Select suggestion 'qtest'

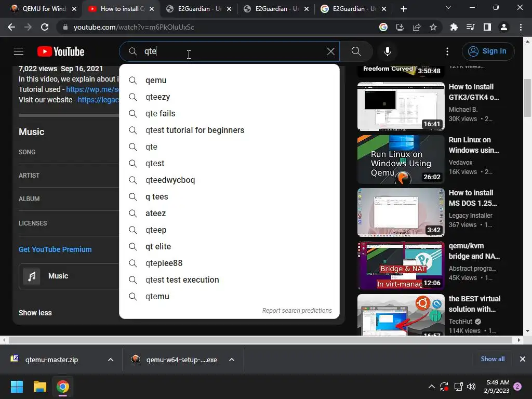click(229, 163)
